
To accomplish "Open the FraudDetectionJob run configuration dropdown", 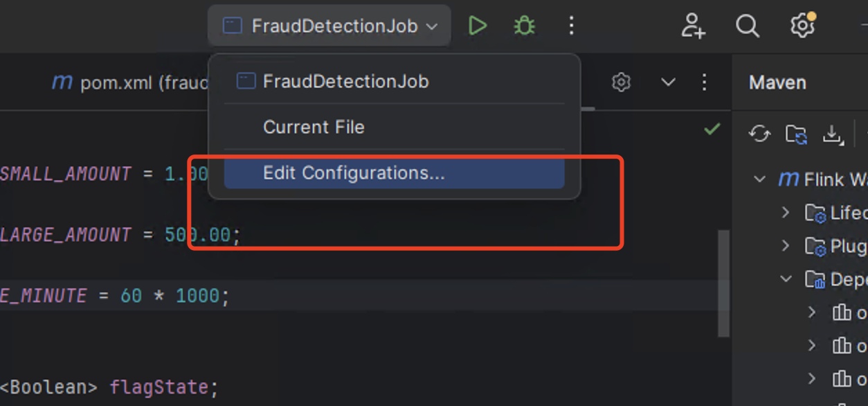I will (329, 26).
